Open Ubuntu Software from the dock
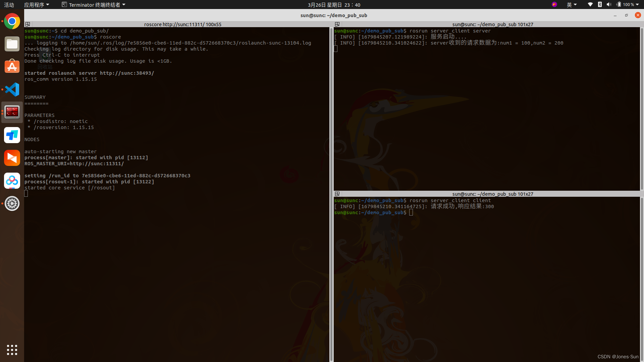Image resolution: width=644 pixels, height=362 pixels. 12,67
